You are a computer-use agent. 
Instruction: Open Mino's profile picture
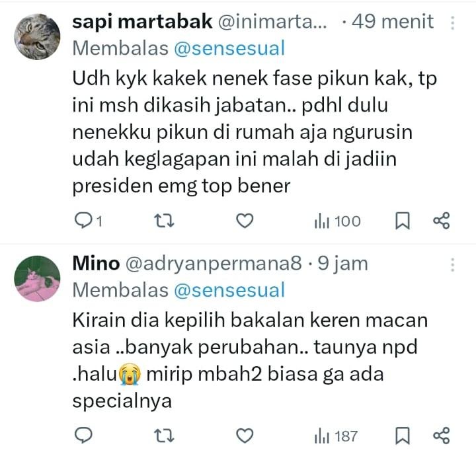point(37,278)
